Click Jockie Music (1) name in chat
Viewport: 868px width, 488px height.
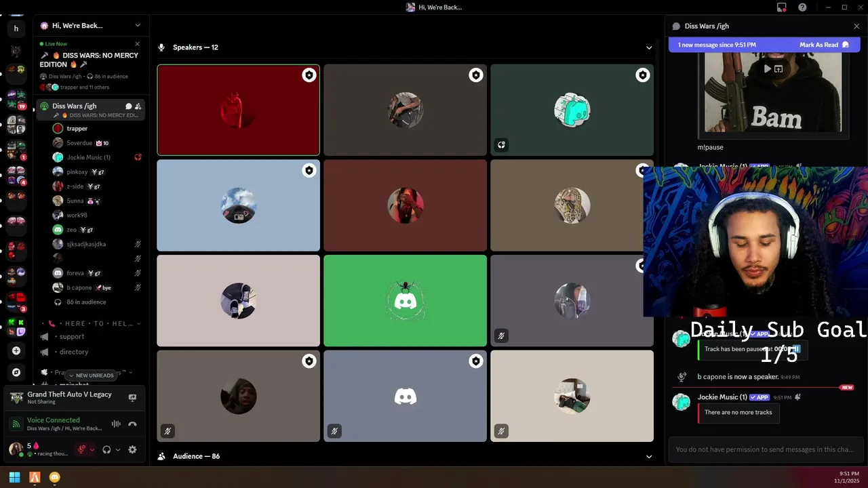pos(722,397)
